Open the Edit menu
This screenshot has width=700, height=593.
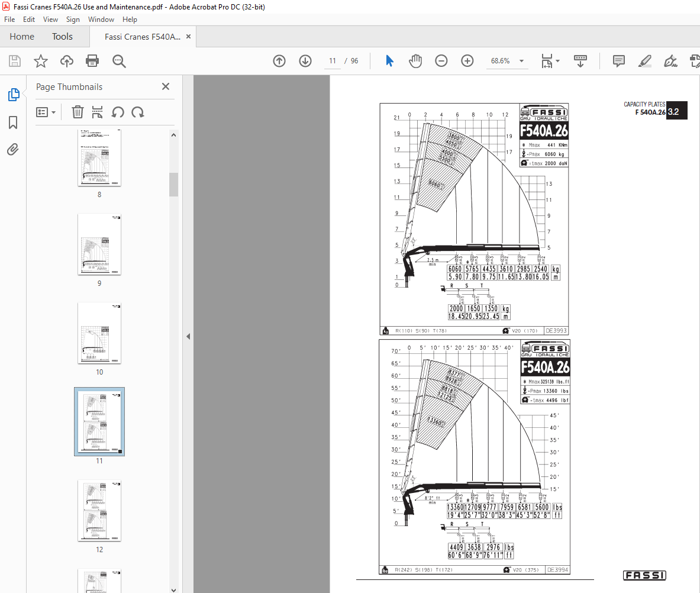[29, 19]
